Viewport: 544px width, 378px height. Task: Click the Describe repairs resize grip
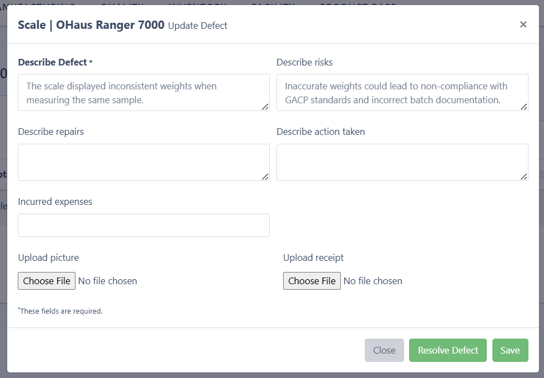265,177
